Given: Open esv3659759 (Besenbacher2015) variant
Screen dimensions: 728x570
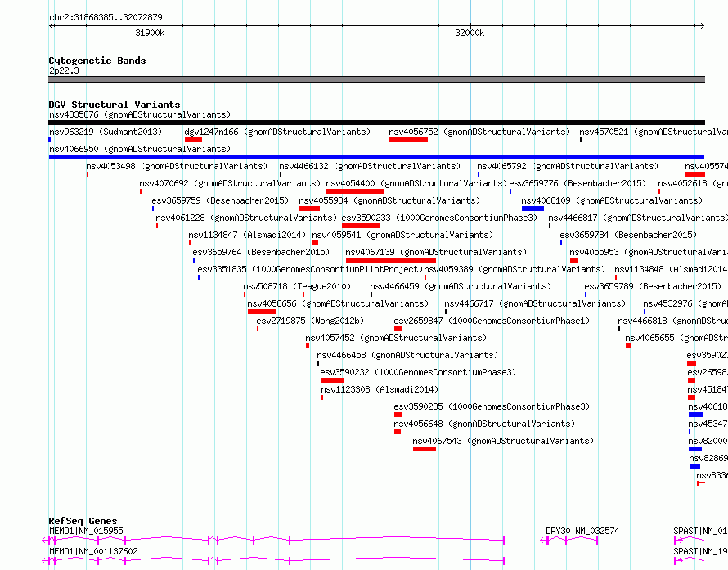Looking at the screenshot, I should 220,200.
